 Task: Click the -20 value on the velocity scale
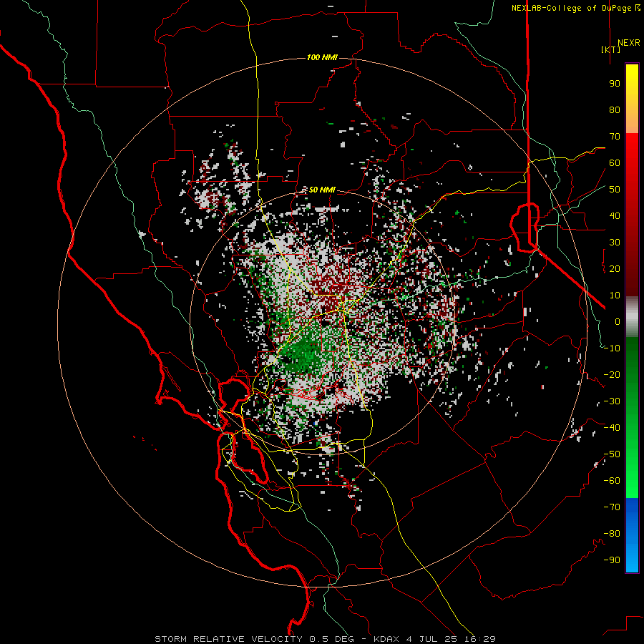[612, 375]
